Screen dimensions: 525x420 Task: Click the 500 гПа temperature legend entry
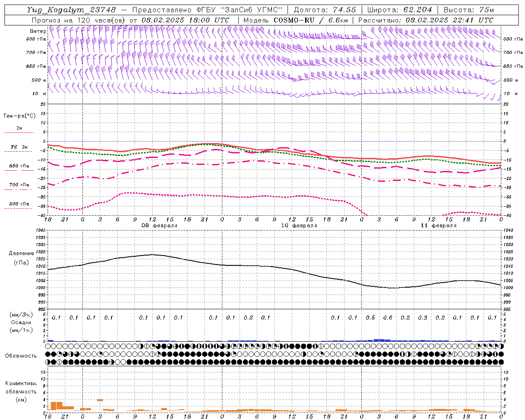click(x=19, y=204)
